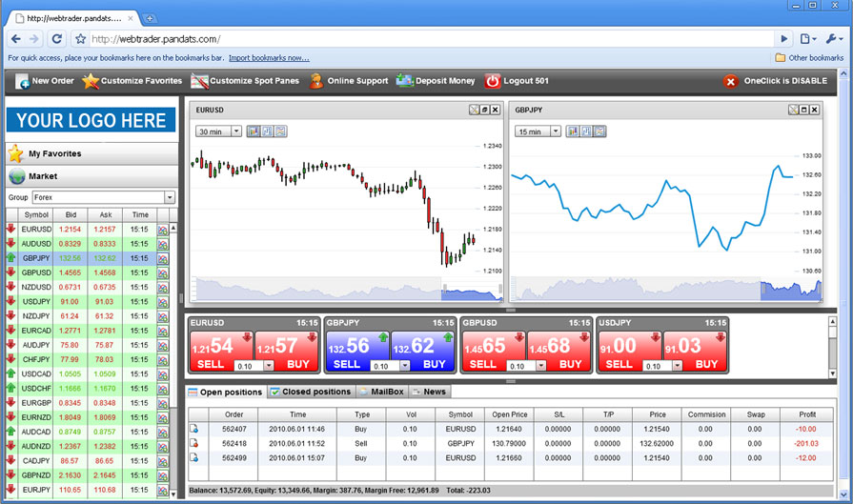This screenshot has width=853, height=504.
Task: Click the Customize Favorites star icon
Action: 91,81
